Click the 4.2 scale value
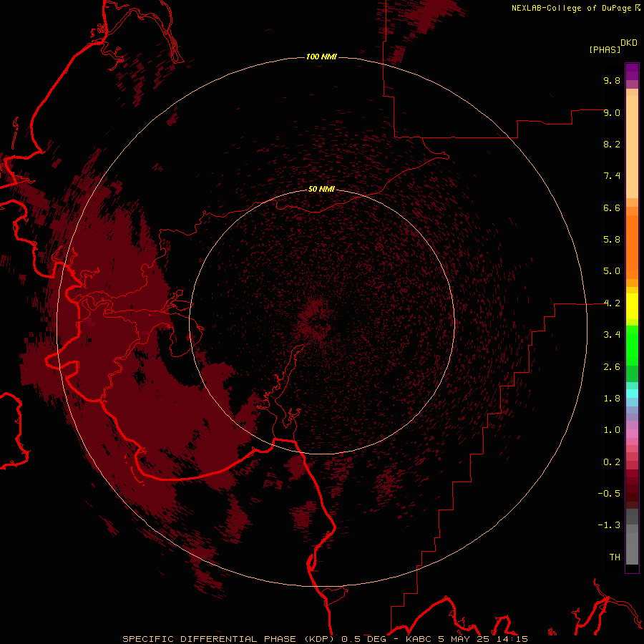Viewport: 644px width, 644px height. [612, 303]
